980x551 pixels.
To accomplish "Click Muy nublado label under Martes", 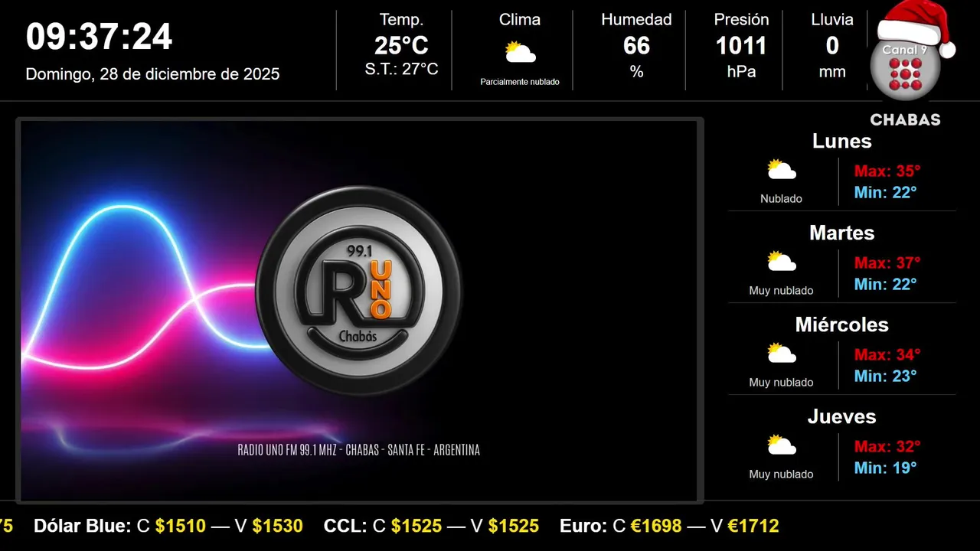I will coord(781,291).
